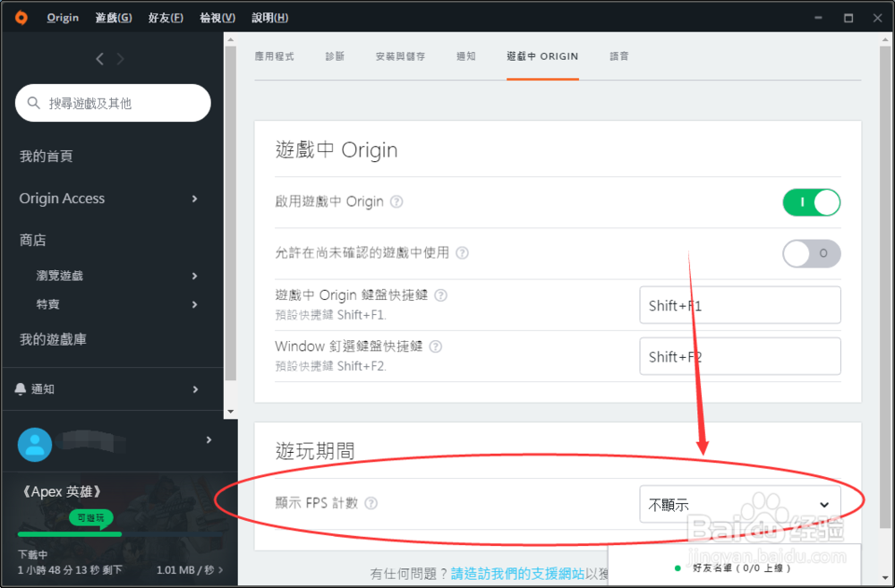Open the 好友(F) menu
The width and height of the screenshot is (895, 588).
click(166, 18)
